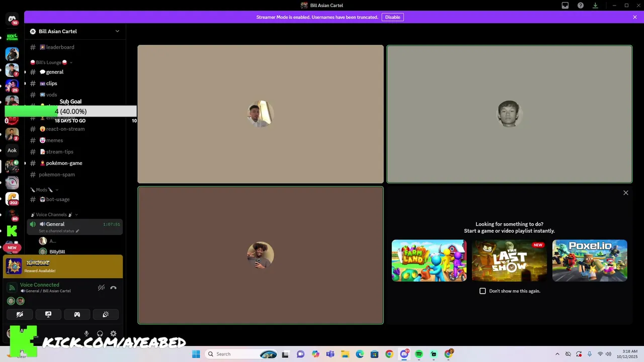Open the vods channel
The width and height of the screenshot is (644, 362).
[75, 95]
